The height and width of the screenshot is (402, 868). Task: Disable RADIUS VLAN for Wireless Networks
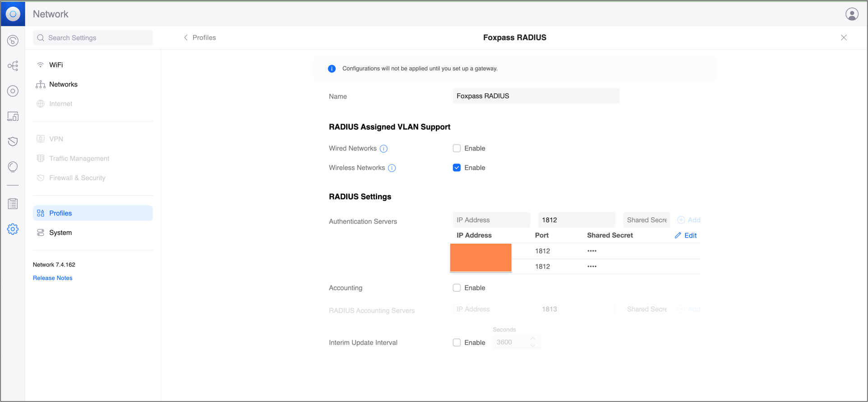point(457,168)
